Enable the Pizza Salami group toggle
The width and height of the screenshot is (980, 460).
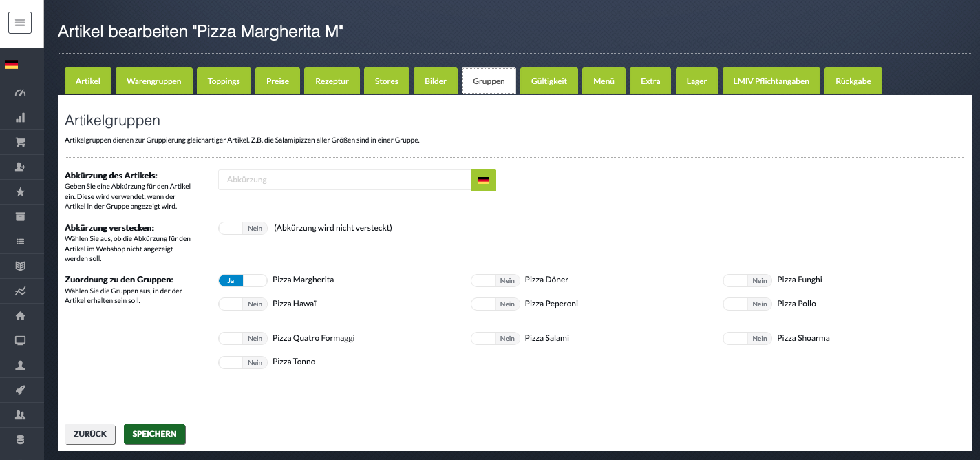point(496,338)
